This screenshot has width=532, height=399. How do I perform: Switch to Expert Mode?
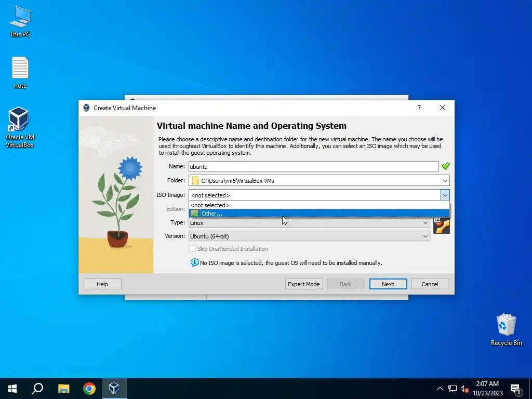(303, 284)
